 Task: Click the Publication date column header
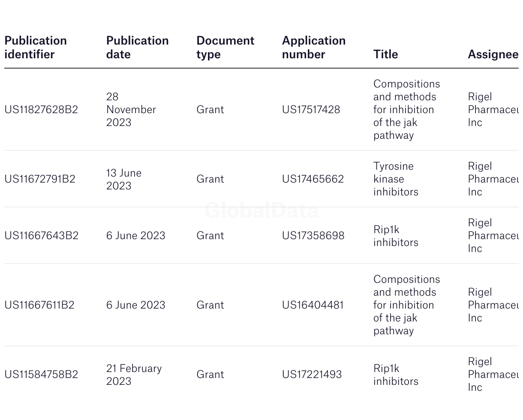pos(137,48)
